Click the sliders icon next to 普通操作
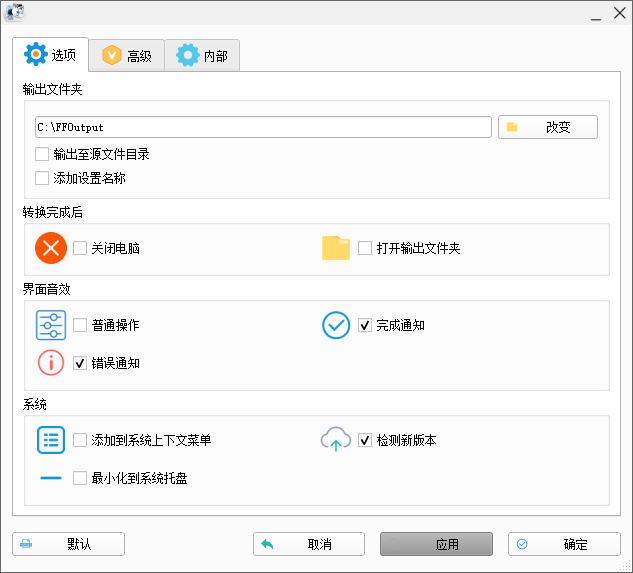The width and height of the screenshot is (633, 573). pos(51,325)
